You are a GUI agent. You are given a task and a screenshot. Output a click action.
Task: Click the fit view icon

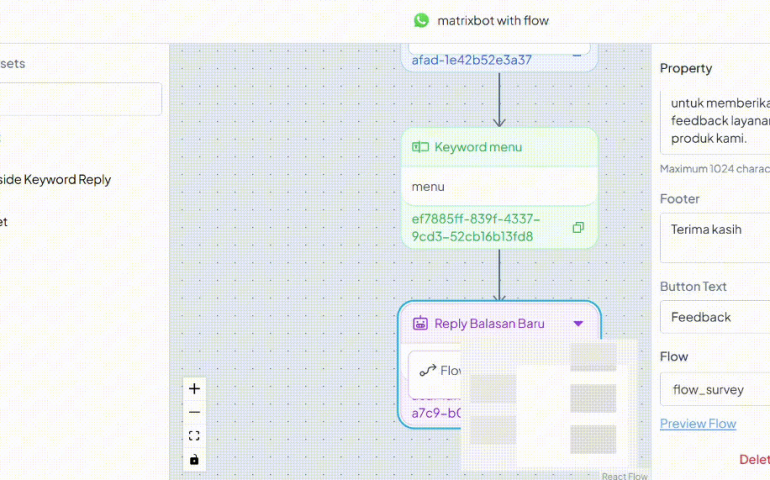tap(194, 436)
